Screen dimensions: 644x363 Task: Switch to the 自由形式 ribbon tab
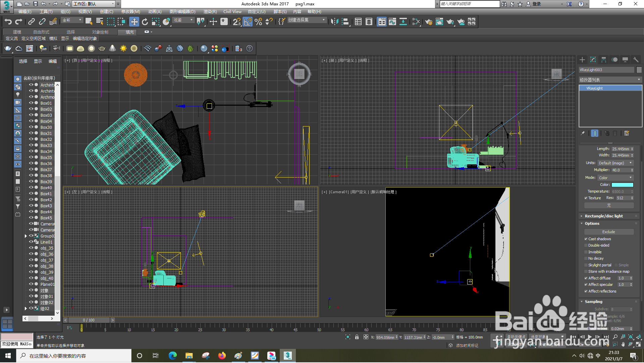click(x=41, y=32)
